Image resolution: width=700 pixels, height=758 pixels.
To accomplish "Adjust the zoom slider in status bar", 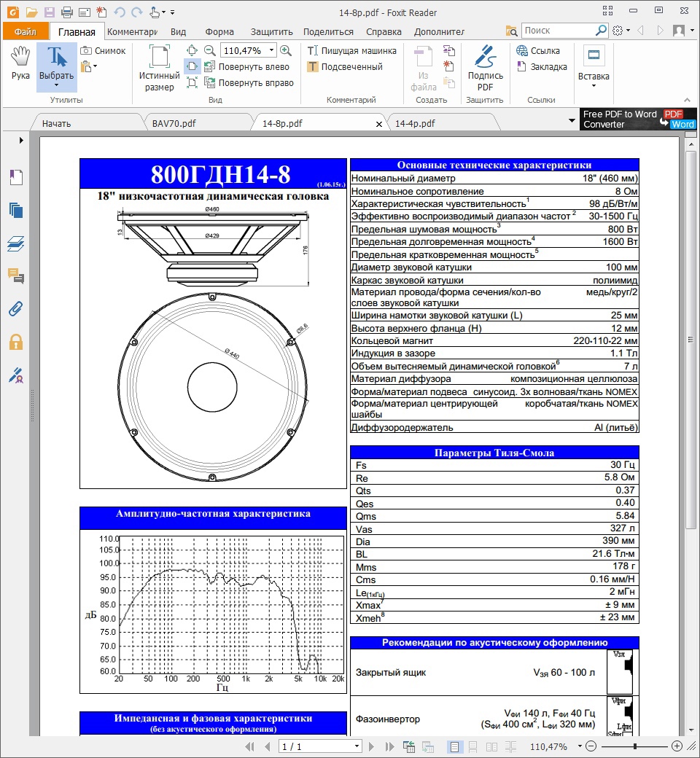I will 634,746.
